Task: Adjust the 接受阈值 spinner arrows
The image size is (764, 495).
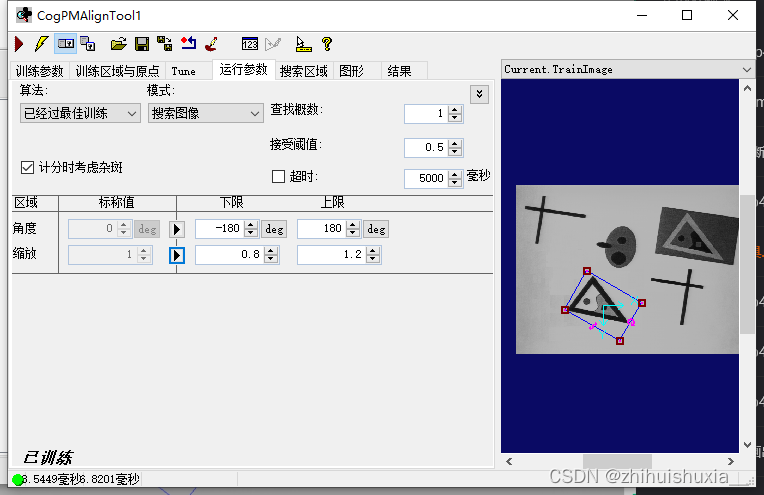Action: [455, 148]
